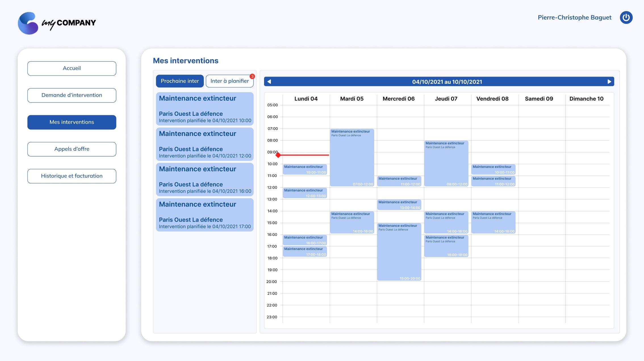Screen dimensions: 644x361
Task: Click the Demande d'intervention button
Action: click(x=72, y=95)
